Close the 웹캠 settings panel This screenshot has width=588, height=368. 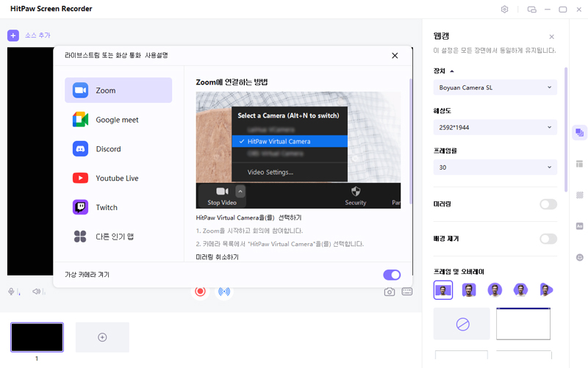pyautogui.click(x=551, y=37)
